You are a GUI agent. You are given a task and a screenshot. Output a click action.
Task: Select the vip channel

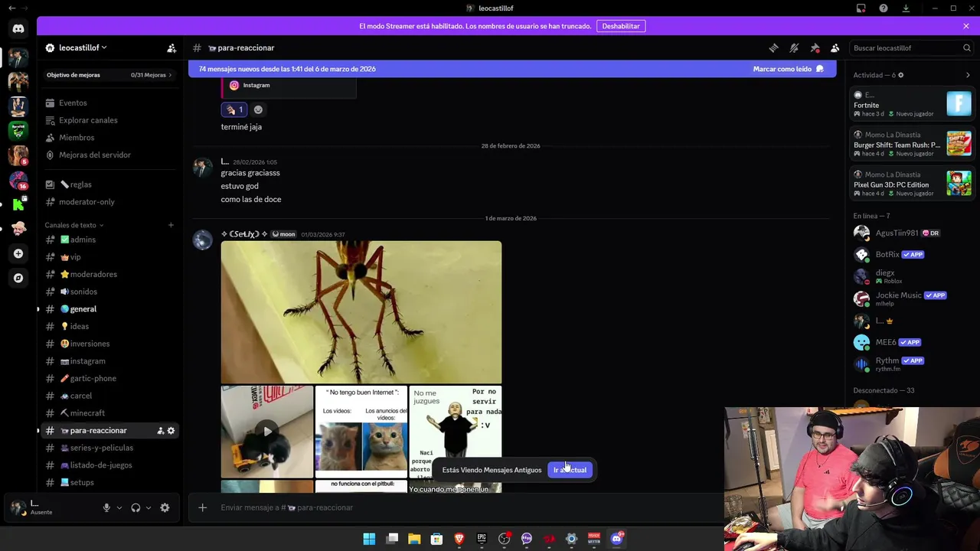coord(109,257)
